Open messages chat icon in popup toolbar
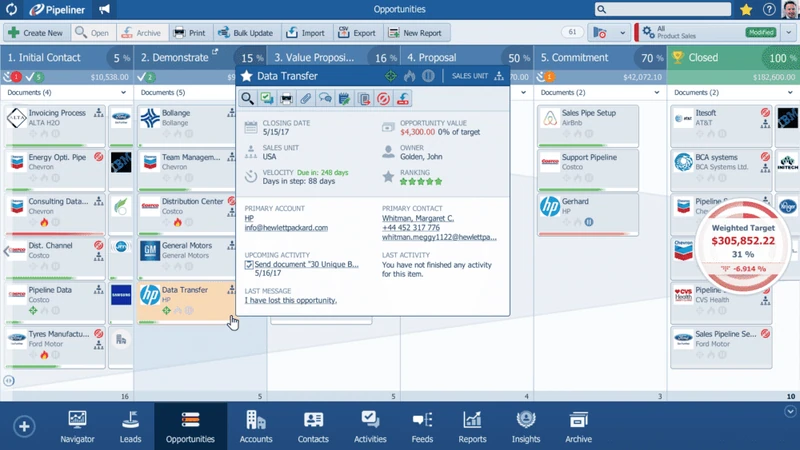 tap(325, 98)
